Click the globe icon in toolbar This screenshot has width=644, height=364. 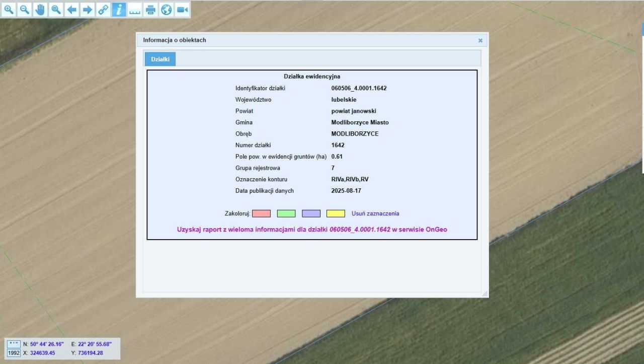point(166,9)
